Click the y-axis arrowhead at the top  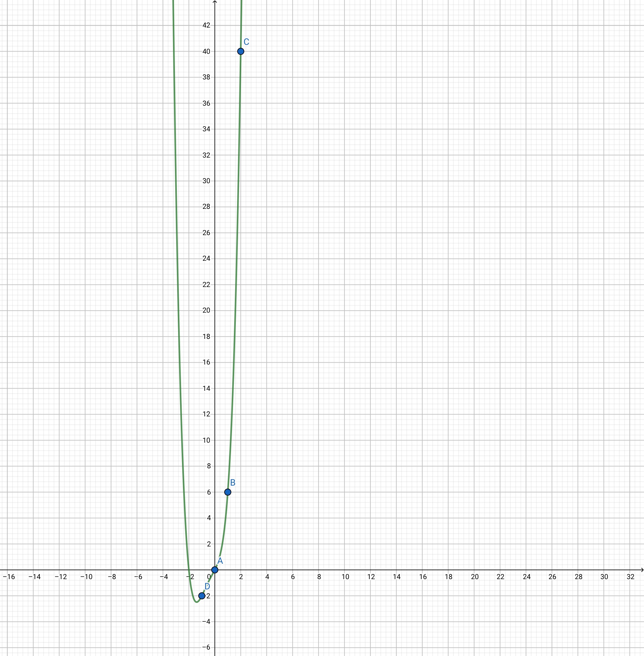pos(215,2)
